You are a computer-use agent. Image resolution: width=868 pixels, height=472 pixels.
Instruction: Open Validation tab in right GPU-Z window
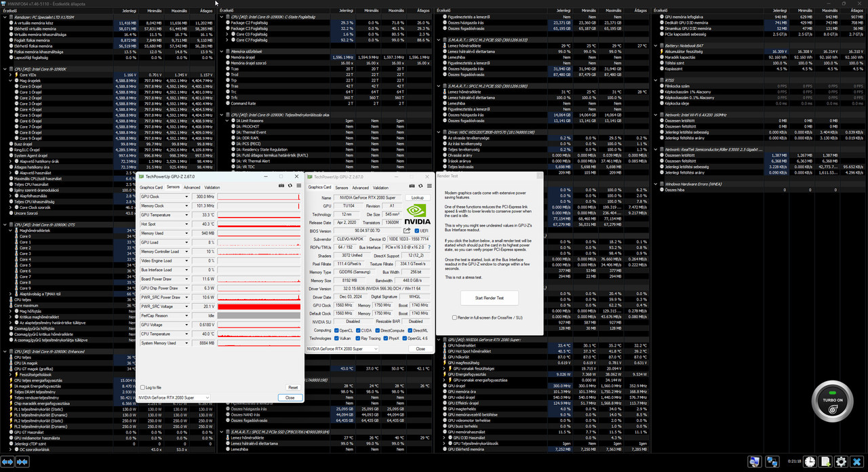(x=380, y=188)
